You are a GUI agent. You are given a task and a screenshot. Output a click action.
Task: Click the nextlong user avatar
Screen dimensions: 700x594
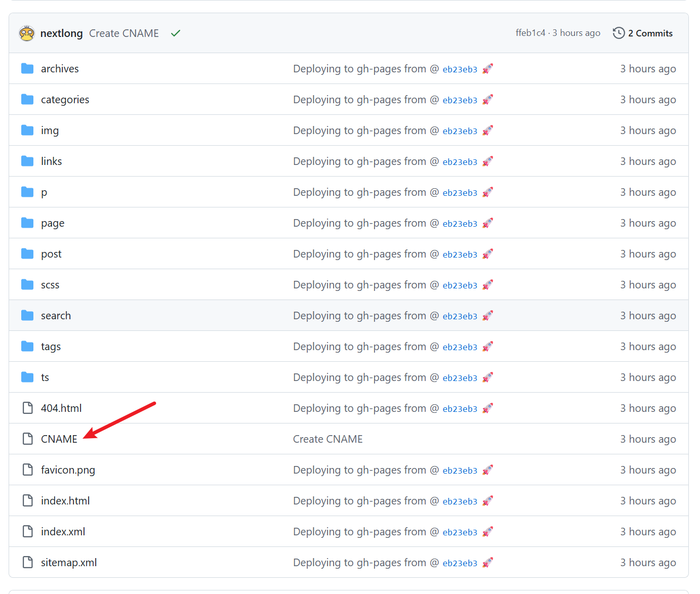point(27,33)
